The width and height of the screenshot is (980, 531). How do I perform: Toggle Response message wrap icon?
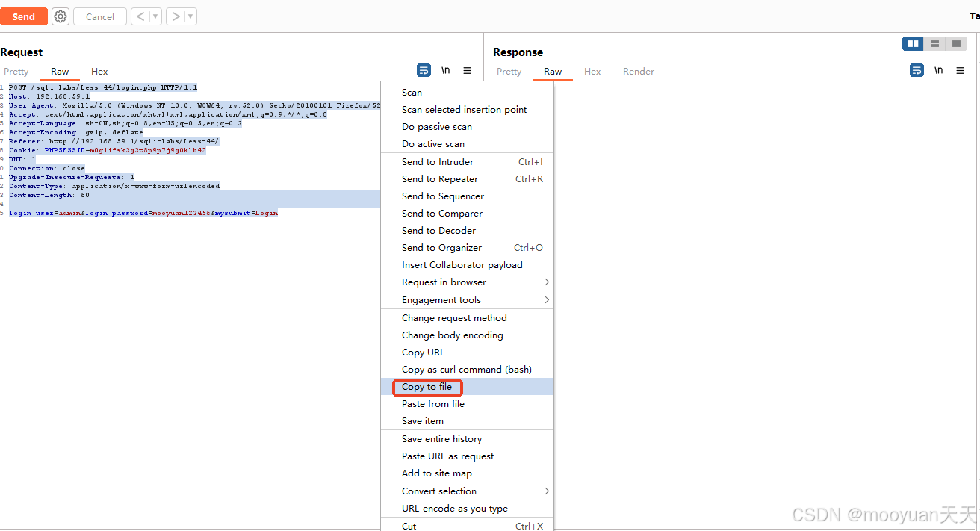click(x=917, y=70)
